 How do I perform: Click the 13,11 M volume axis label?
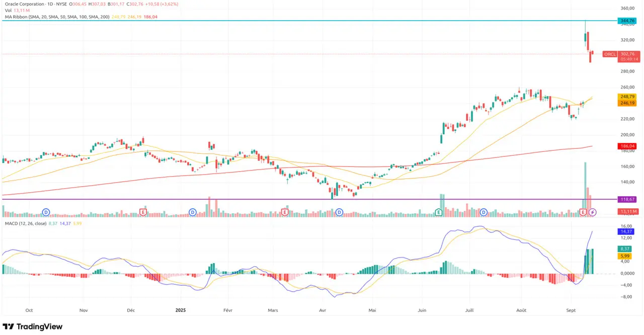(x=628, y=211)
